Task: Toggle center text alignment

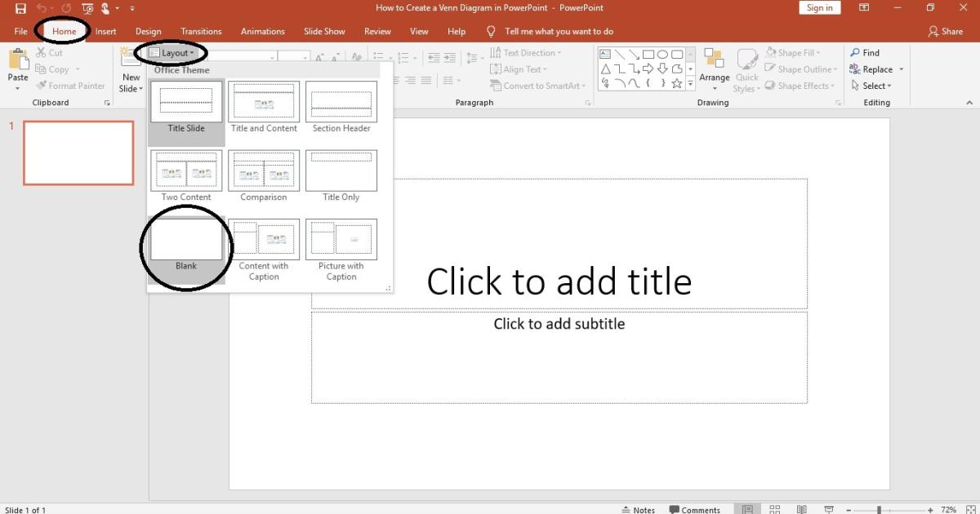Action: 410,79
